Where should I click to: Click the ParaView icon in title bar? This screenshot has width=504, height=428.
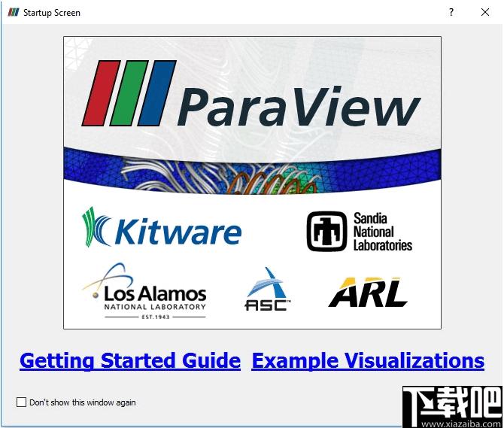pos(14,13)
